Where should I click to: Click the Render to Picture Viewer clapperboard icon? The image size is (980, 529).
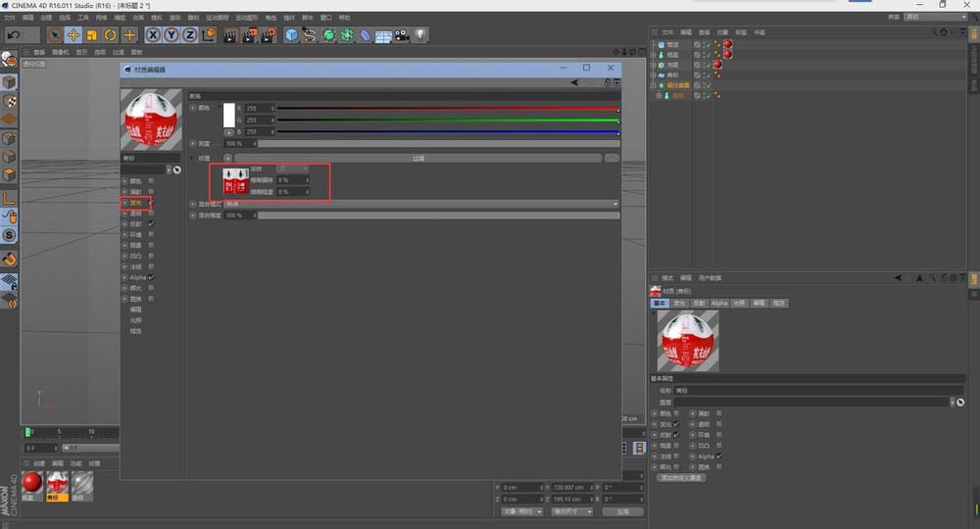248,35
